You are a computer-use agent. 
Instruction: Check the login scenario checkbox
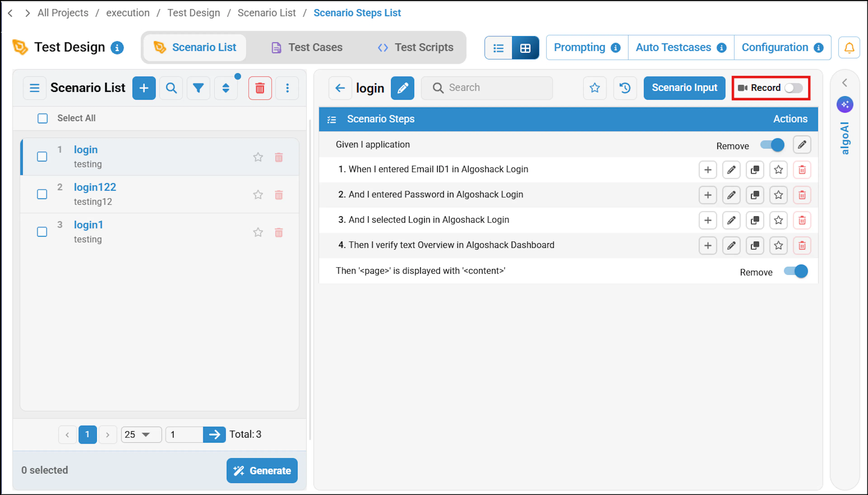(42, 157)
